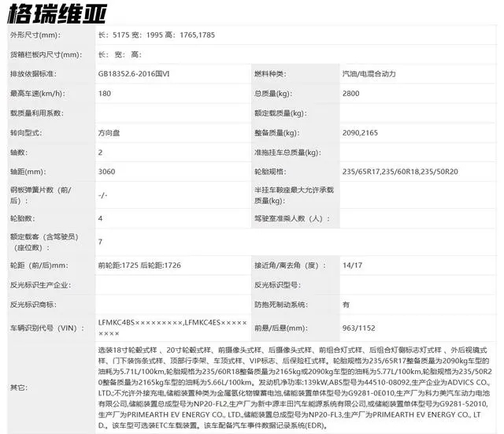
Task: Click the -/- spring value
Action: click(x=102, y=195)
